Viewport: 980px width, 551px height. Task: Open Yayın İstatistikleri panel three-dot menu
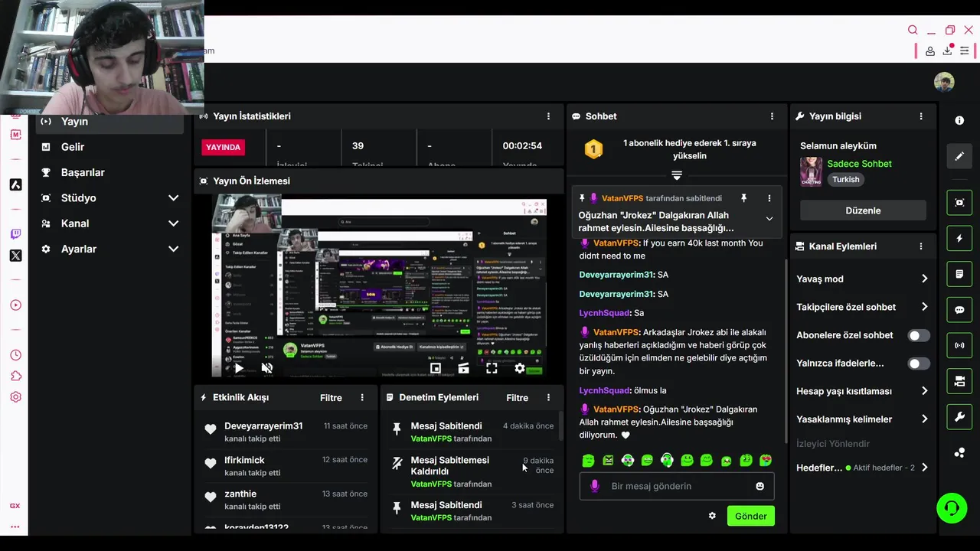point(548,116)
